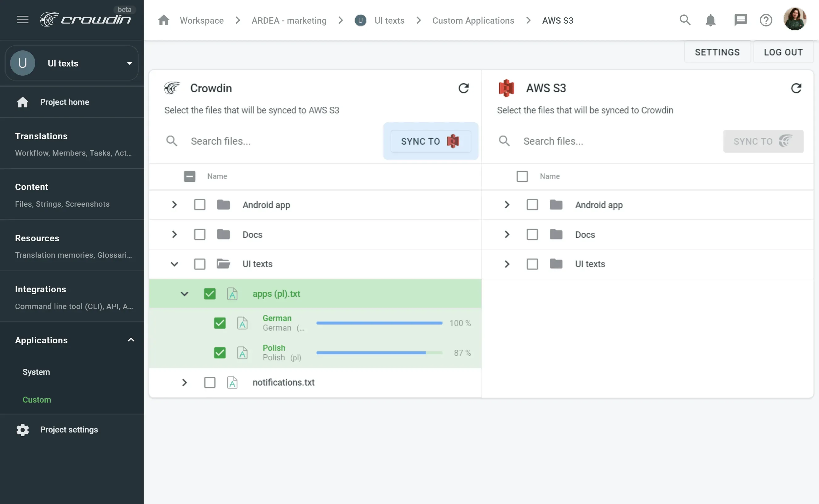
Task: Open notifications via the bell icon
Action: 711,20
